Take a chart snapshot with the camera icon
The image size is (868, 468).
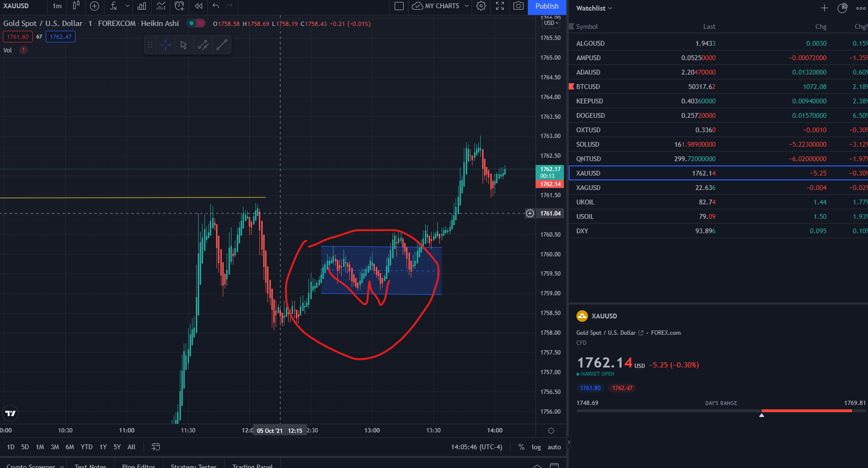518,6
